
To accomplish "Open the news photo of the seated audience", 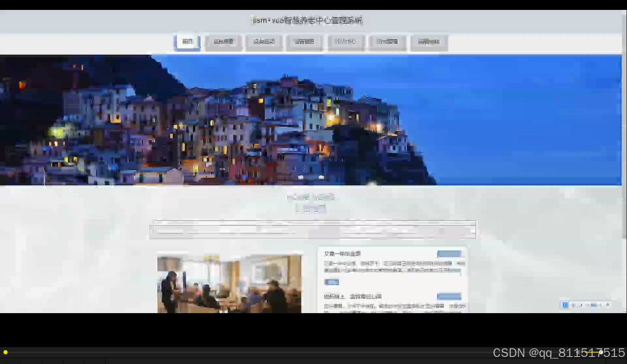I will click(229, 284).
